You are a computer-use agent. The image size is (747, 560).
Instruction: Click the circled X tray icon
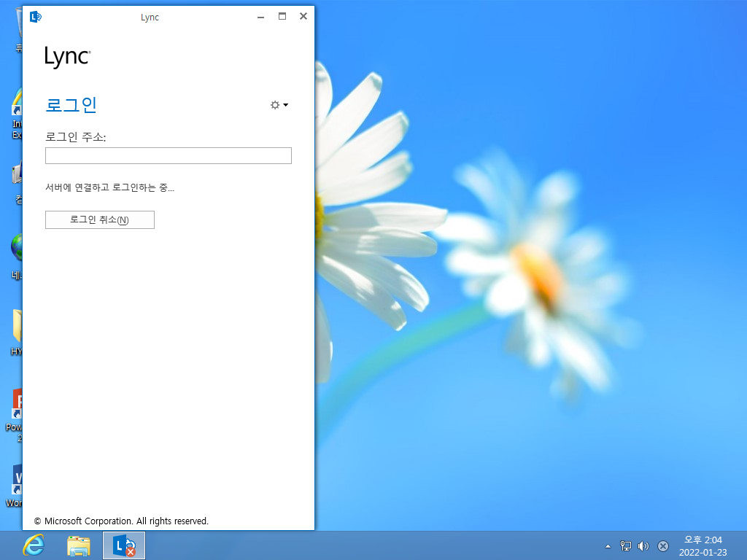coord(662,546)
